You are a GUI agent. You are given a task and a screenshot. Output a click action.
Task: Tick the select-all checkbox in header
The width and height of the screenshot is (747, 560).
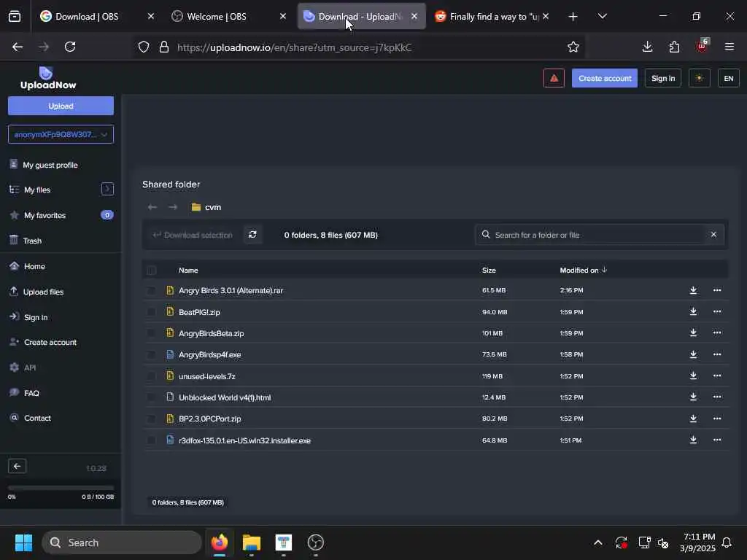(152, 270)
